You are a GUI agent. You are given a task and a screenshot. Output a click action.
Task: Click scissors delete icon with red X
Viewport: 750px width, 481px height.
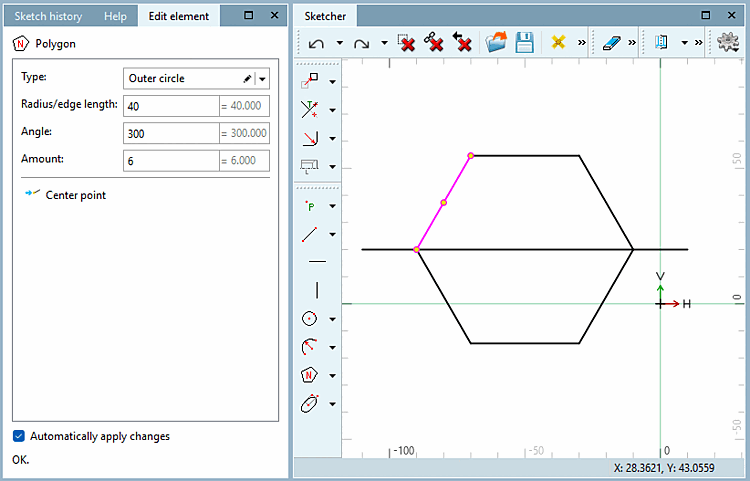[x=433, y=42]
